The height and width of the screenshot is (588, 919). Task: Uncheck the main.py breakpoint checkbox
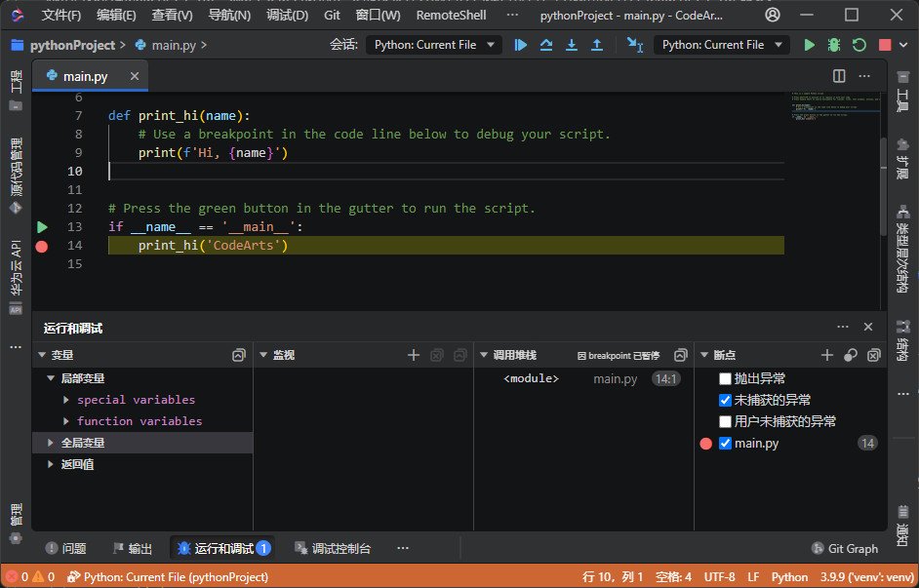coord(724,443)
